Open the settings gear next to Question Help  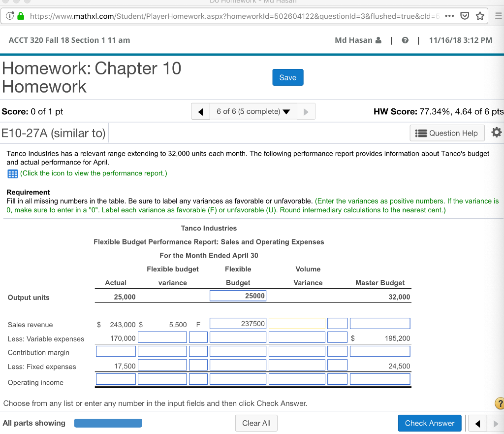tap(497, 133)
